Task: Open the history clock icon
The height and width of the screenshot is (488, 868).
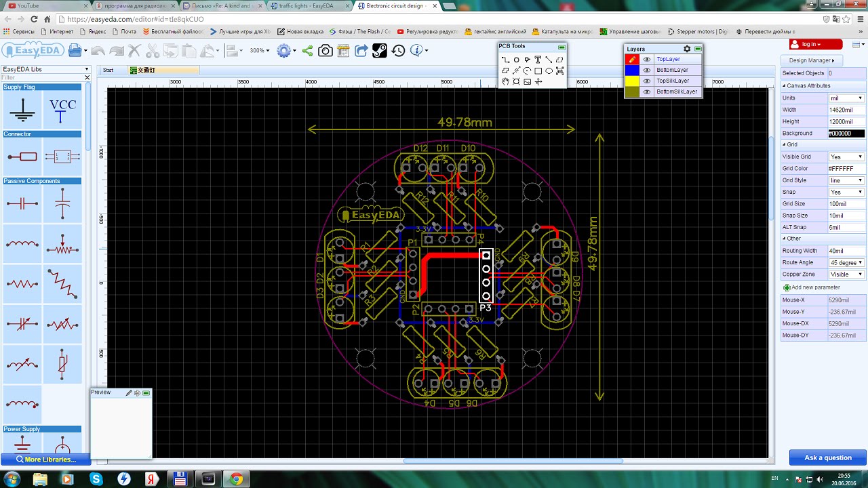Action: click(x=398, y=51)
